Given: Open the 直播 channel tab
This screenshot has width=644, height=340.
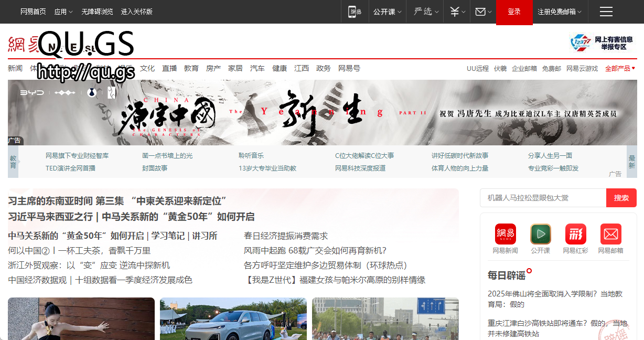Looking at the screenshot, I should pos(169,68).
